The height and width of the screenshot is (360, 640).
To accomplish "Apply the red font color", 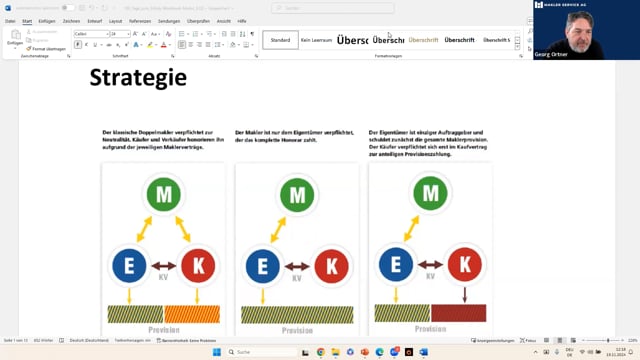I will click(164, 45).
